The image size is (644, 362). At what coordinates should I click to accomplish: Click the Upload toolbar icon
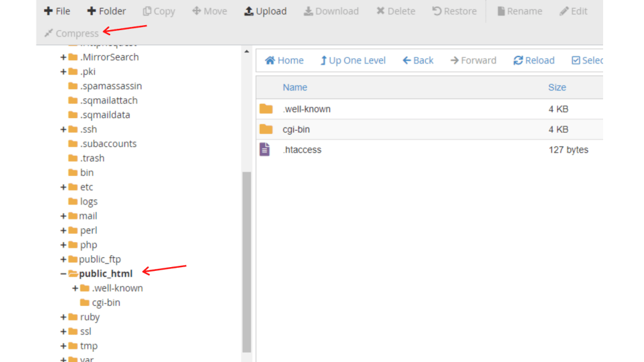pos(249,11)
